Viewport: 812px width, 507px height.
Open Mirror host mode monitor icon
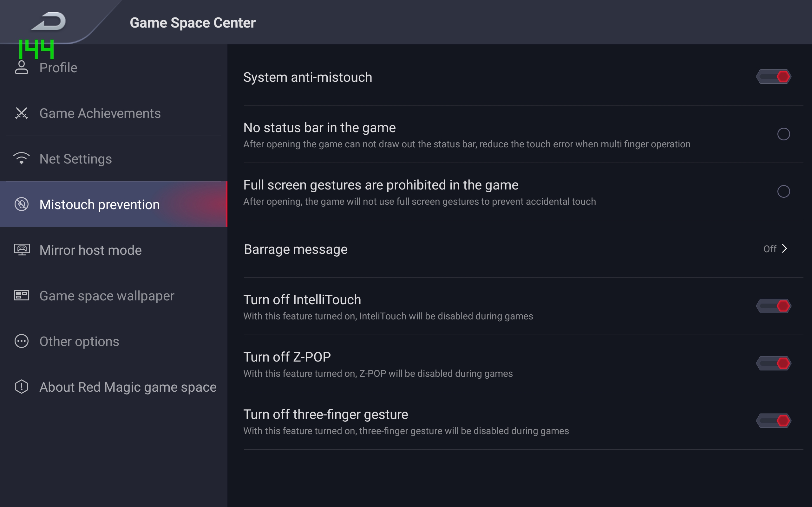click(x=22, y=250)
